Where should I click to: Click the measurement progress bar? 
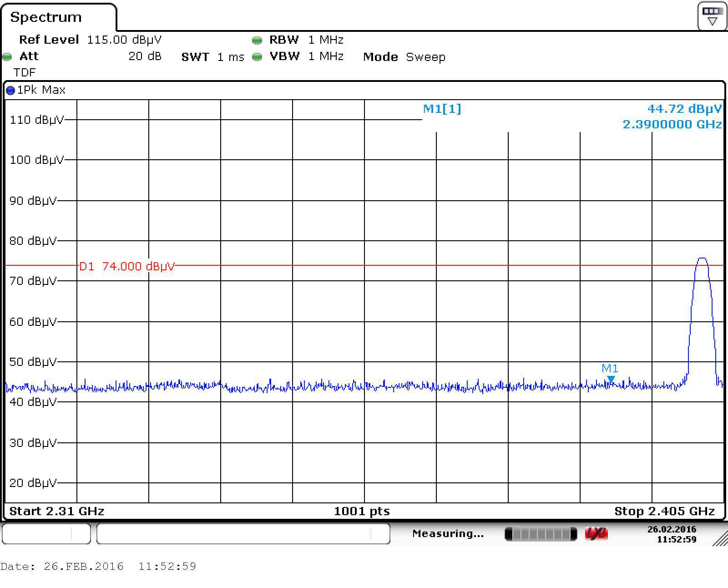point(541,534)
